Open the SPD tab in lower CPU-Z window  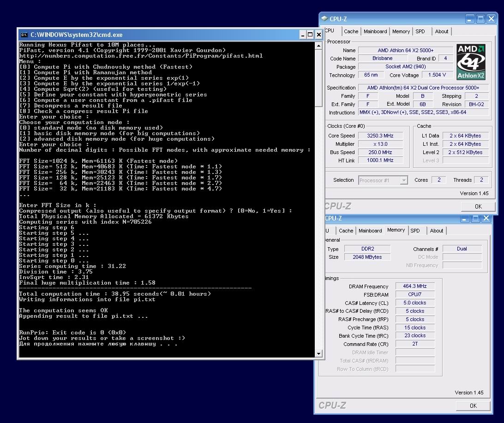[x=415, y=231]
